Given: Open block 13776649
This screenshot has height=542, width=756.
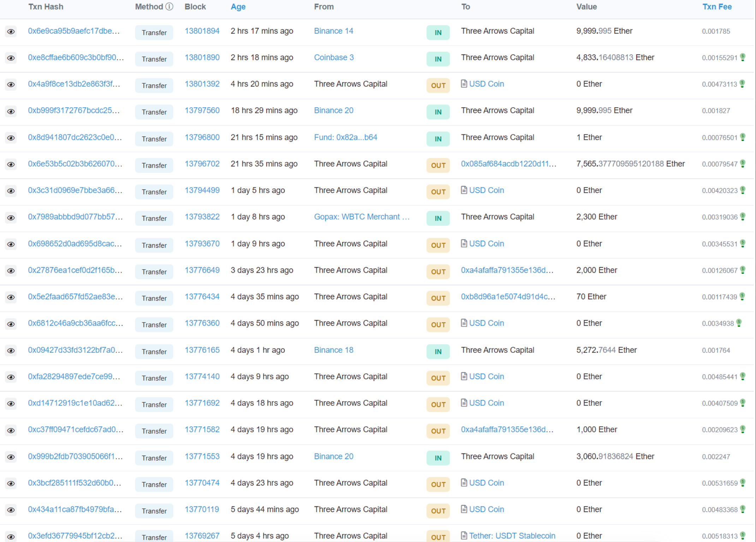Looking at the screenshot, I should 202,270.
